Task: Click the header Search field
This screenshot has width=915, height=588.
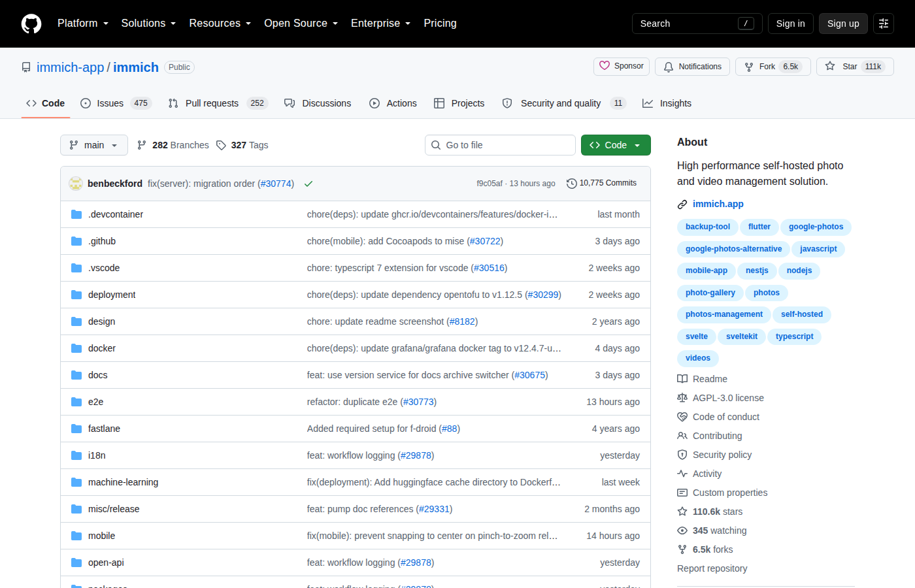Action: pyautogui.click(x=697, y=24)
